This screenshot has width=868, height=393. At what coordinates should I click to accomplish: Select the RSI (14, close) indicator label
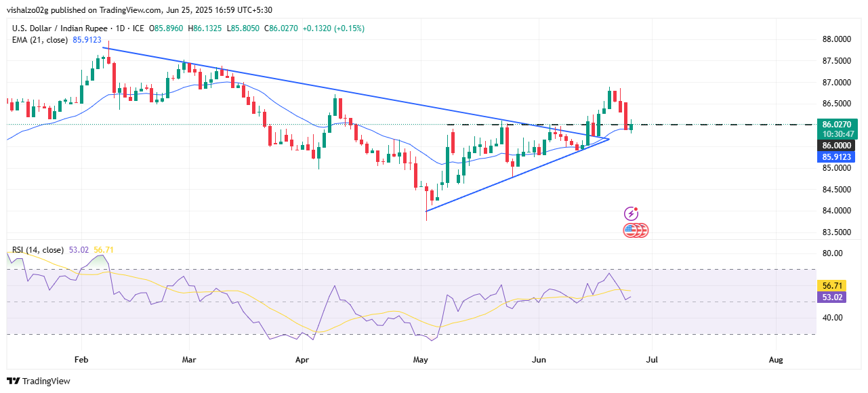(x=38, y=250)
